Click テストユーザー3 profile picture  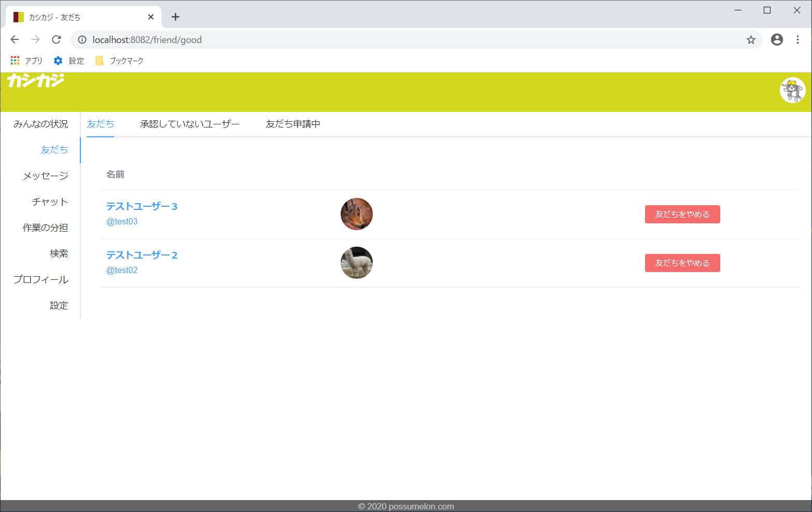357,214
